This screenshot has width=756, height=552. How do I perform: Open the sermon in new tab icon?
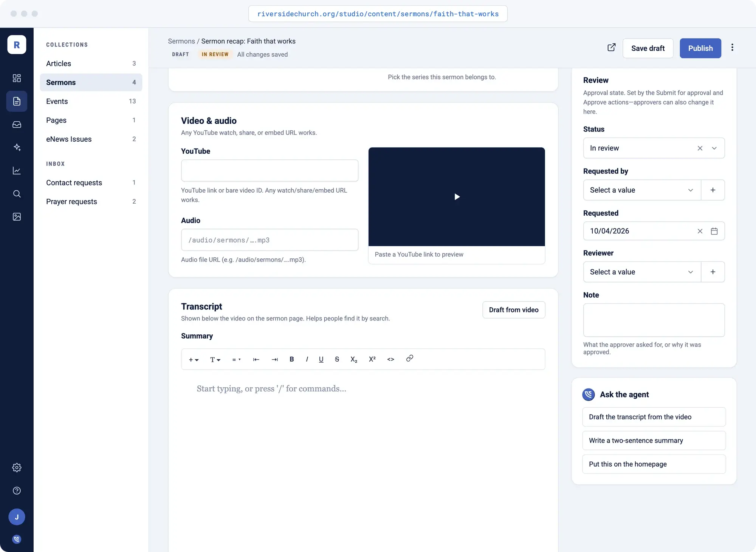pyautogui.click(x=612, y=48)
